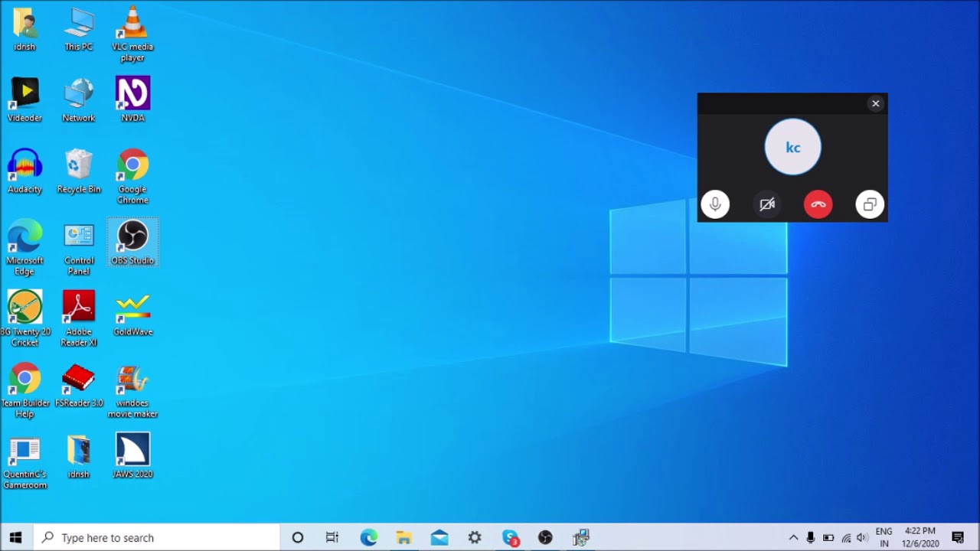The height and width of the screenshot is (551, 980).
Task: Open File Explorer from the taskbar
Action: pyautogui.click(x=404, y=537)
